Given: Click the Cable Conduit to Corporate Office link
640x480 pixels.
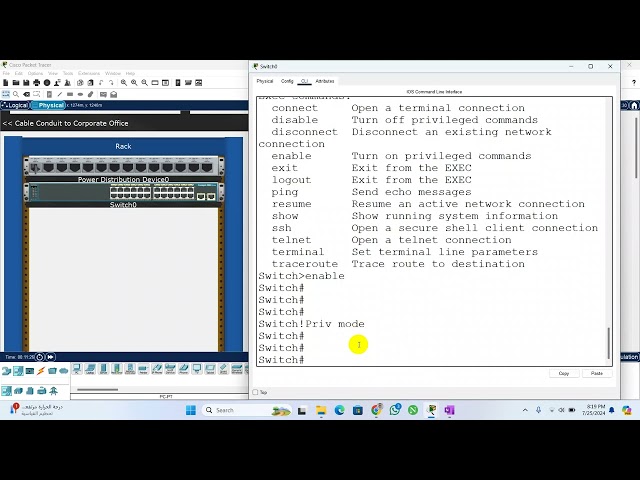Looking at the screenshot, I should click(65, 123).
